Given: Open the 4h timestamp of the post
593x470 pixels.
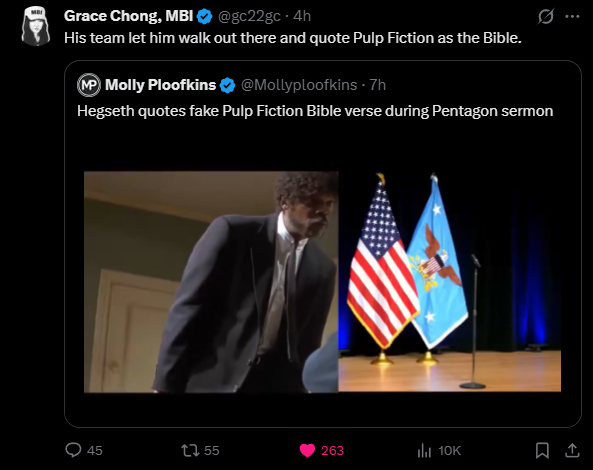Looking at the screenshot, I should pyautogui.click(x=302, y=16).
